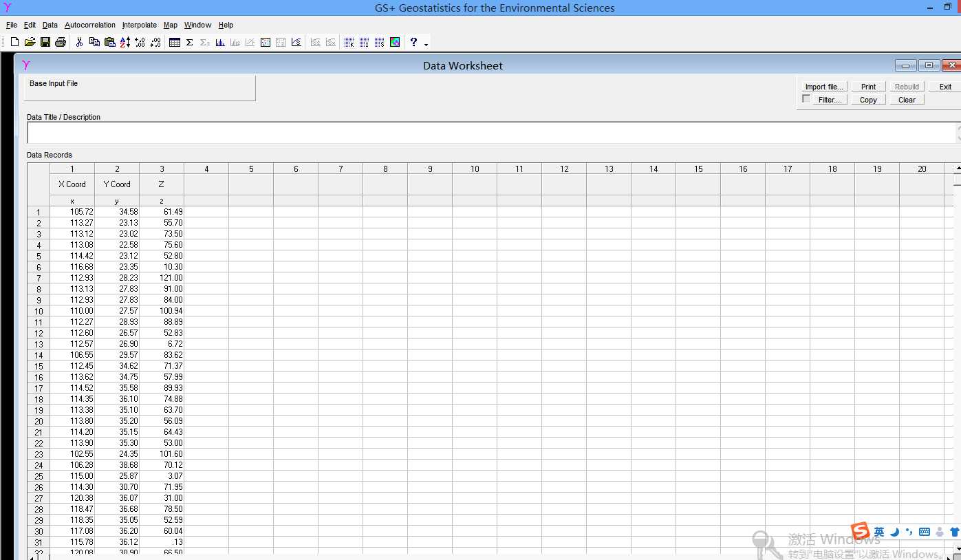
Task: Click the printer icon in toolbar
Action: tap(61, 42)
